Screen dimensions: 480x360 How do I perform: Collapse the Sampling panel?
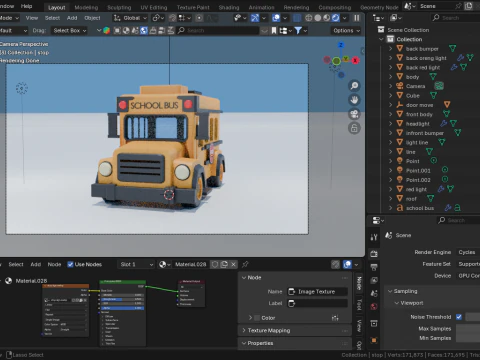(x=390, y=291)
